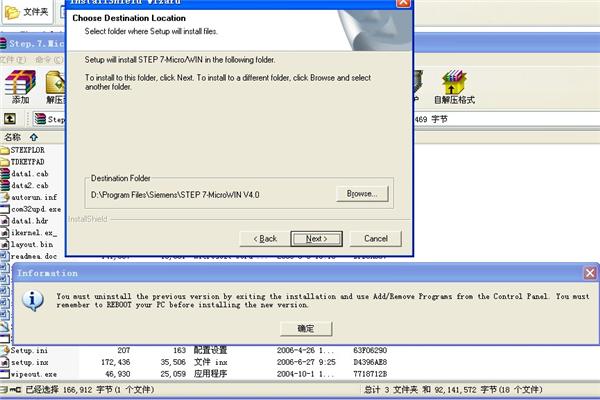Click the information icon in dialog
The image size is (600, 400).
tap(33, 300)
